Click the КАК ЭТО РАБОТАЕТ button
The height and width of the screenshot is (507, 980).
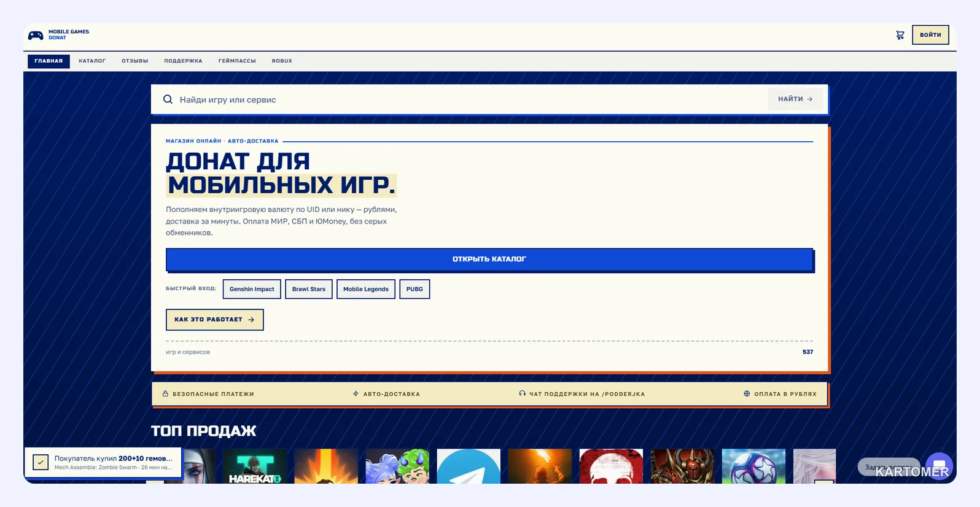pos(214,320)
